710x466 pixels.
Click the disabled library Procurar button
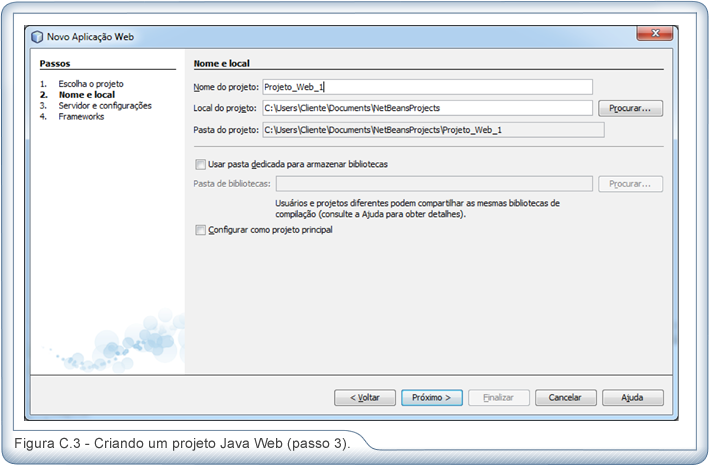[x=630, y=184]
